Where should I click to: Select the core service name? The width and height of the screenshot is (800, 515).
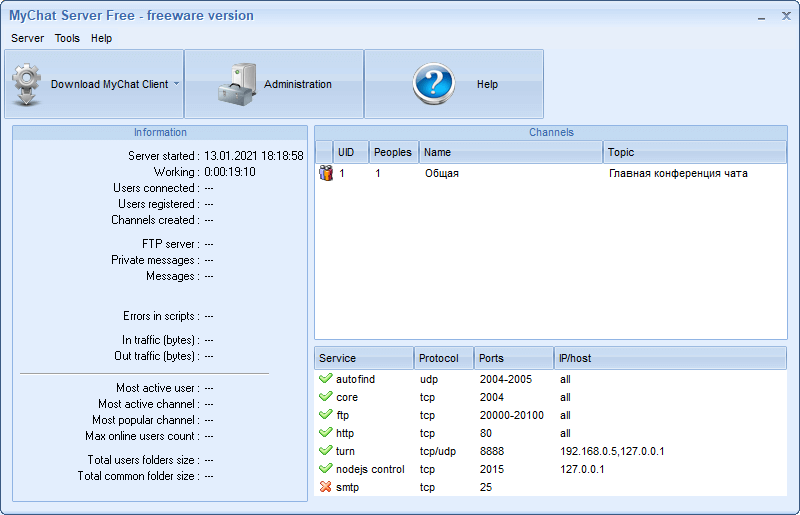click(x=347, y=397)
